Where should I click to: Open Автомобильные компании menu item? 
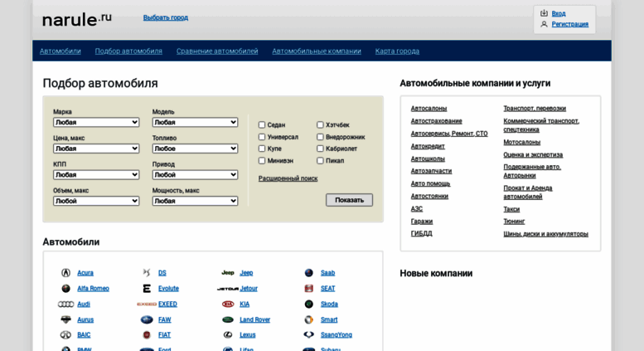click(317, 51)
